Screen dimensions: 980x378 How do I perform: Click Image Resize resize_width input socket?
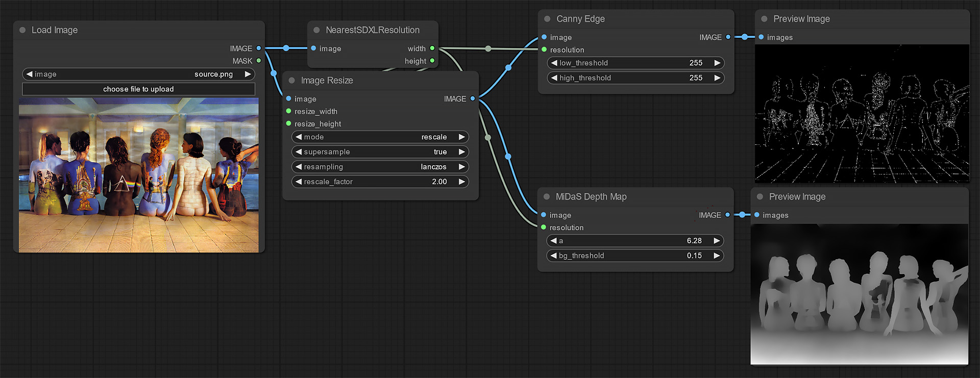point(289,111)
